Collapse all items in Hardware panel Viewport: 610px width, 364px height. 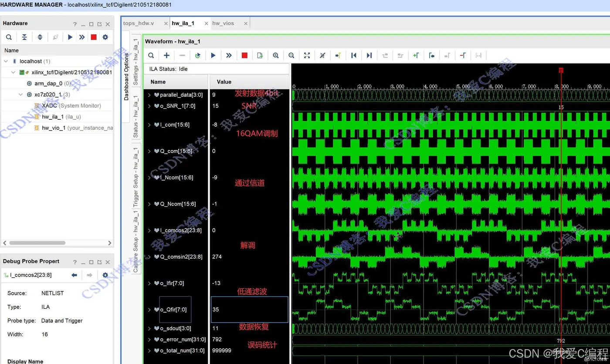(24, 37)
